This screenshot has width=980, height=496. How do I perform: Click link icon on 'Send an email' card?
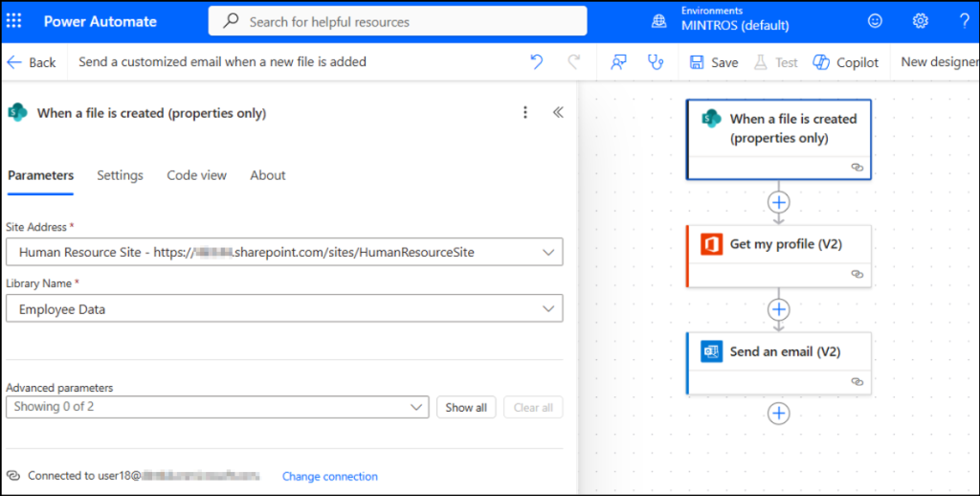coord(857,381)
